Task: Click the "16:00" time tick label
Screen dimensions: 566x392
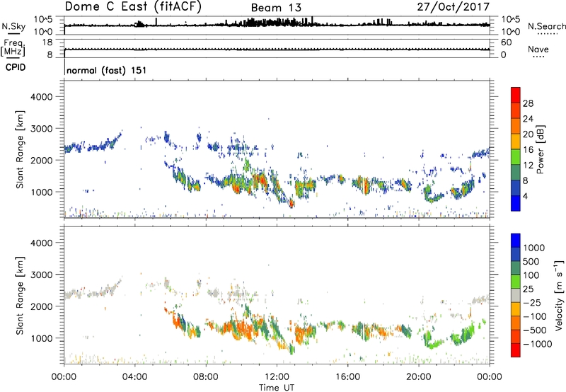Action: pyautogui.click(x=347, y=377)
